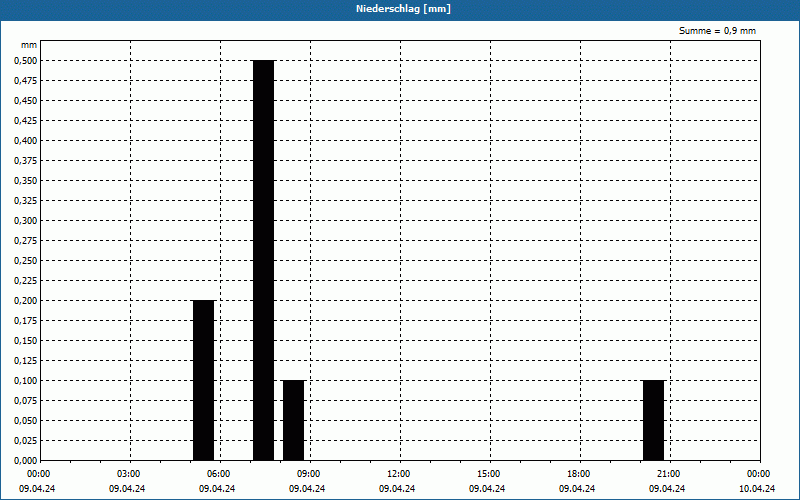Click the 0,250 y-axis label
The image size is (800, 500).
[26, 261]
